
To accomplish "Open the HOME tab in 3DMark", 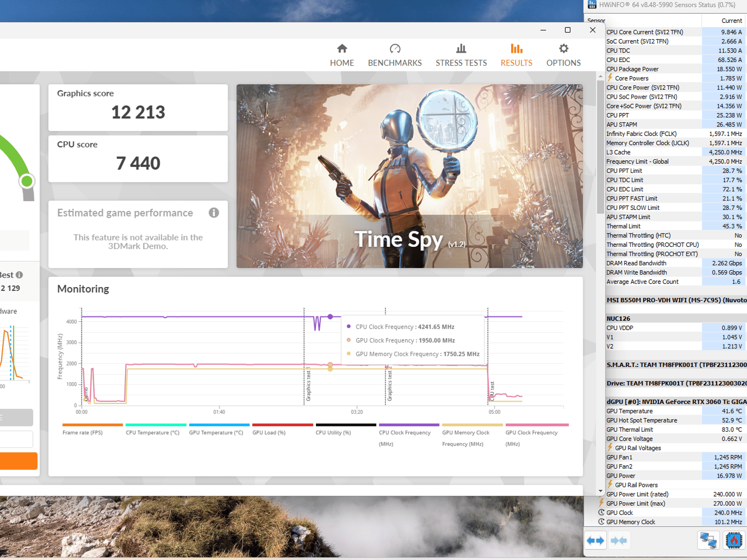I will coord(342,55).
